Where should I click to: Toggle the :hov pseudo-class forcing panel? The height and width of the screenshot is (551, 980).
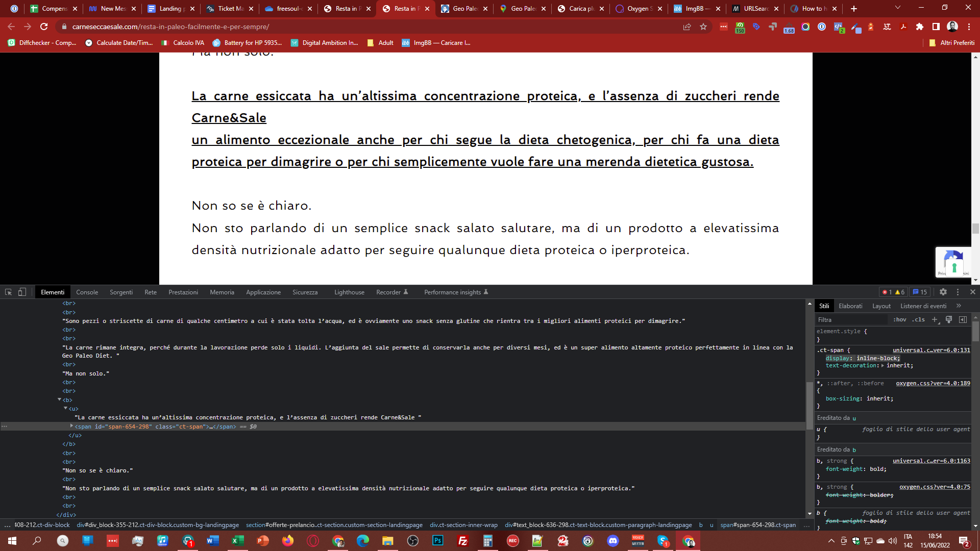(x=900, y=319)
